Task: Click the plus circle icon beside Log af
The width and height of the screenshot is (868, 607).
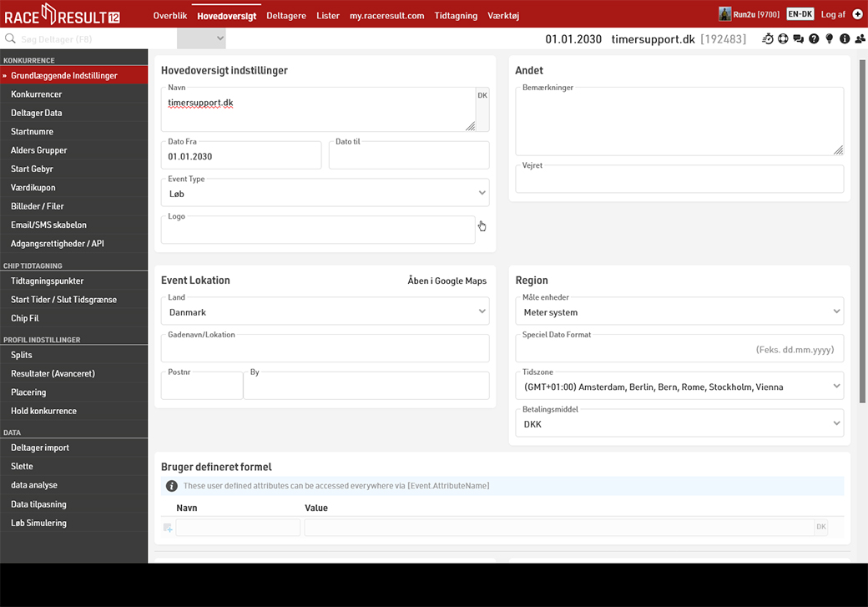Action: [857, 14]
